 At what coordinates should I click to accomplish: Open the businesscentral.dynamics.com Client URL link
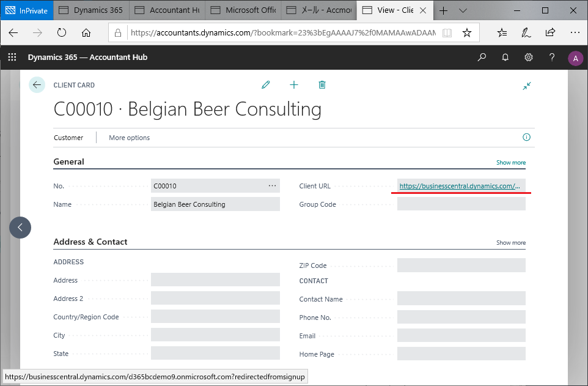point(460,186)
